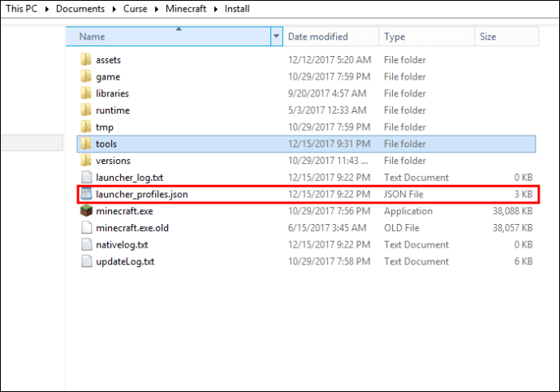Viewport: 560px width, 392px height.
Task: Select the launcher_profiles.json file icon
Action: click(x=87, y=195)
